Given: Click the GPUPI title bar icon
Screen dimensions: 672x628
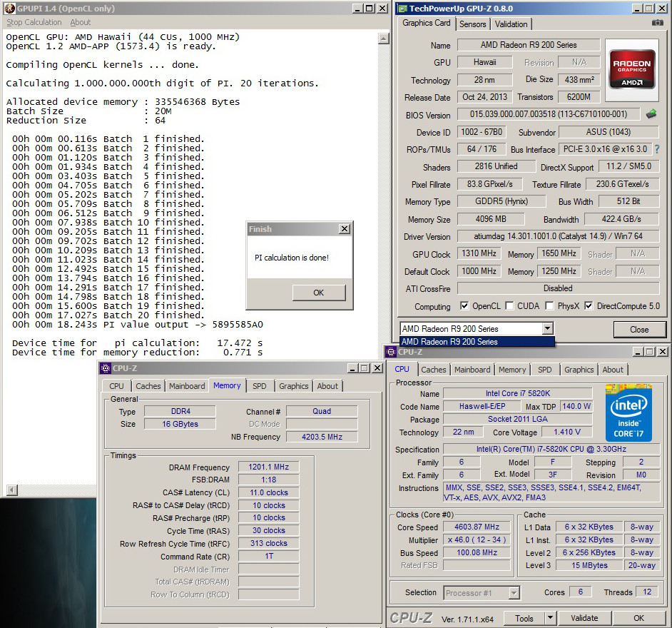Looking at the screenshot, I should [9, 8].
